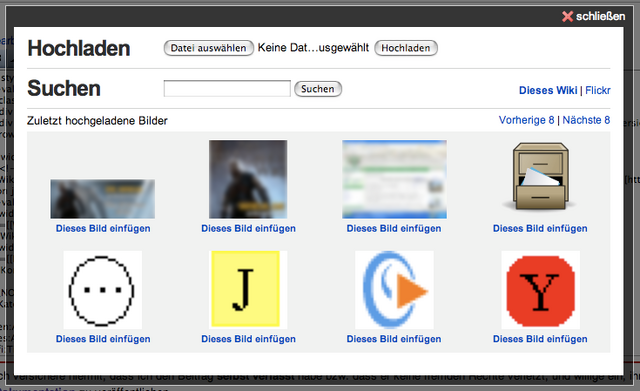This screenshot has height=391, width=640.
Task: Select the yellow J letter icon image
Action: (248, 290)
